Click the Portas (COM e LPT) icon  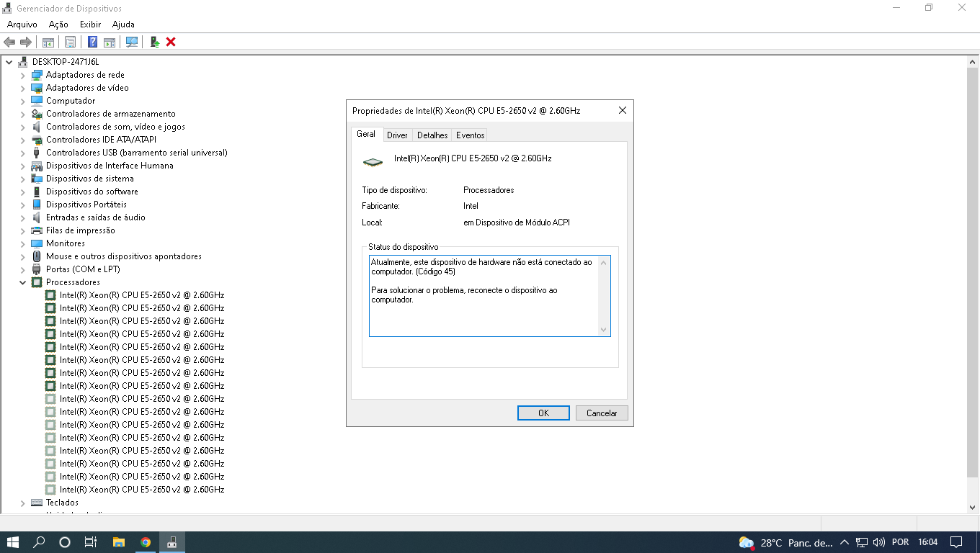point(37,269)
